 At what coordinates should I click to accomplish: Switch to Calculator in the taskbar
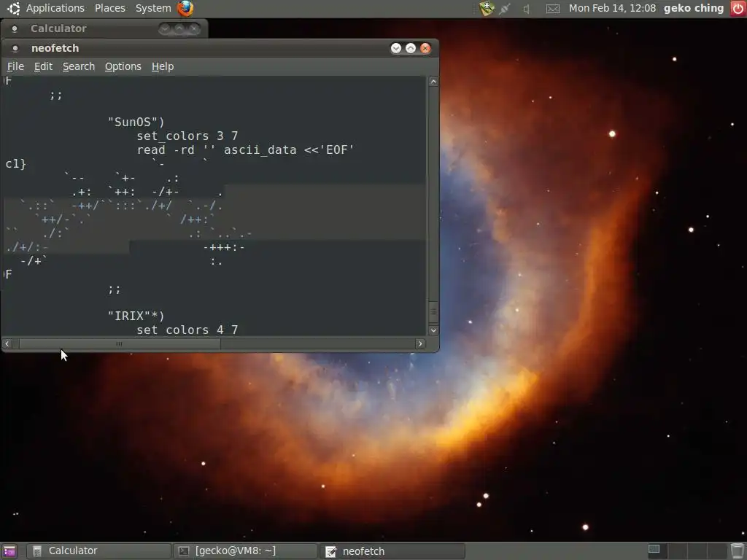click(x=98, y=551)
